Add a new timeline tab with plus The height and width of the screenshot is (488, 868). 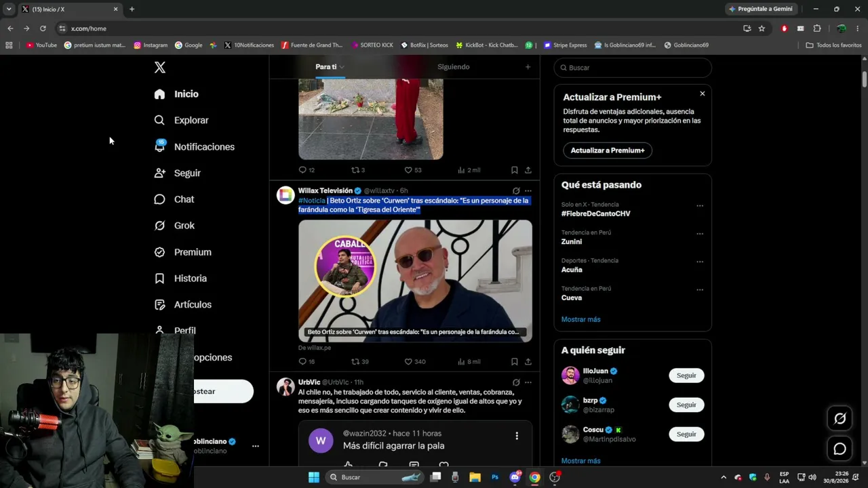pyautogui.click(x=528, y=67)
